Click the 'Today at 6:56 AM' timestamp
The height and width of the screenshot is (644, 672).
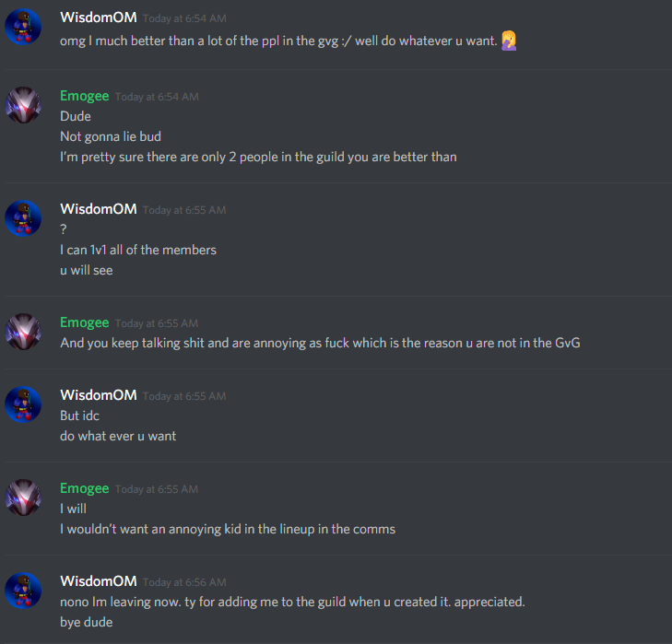184,582
